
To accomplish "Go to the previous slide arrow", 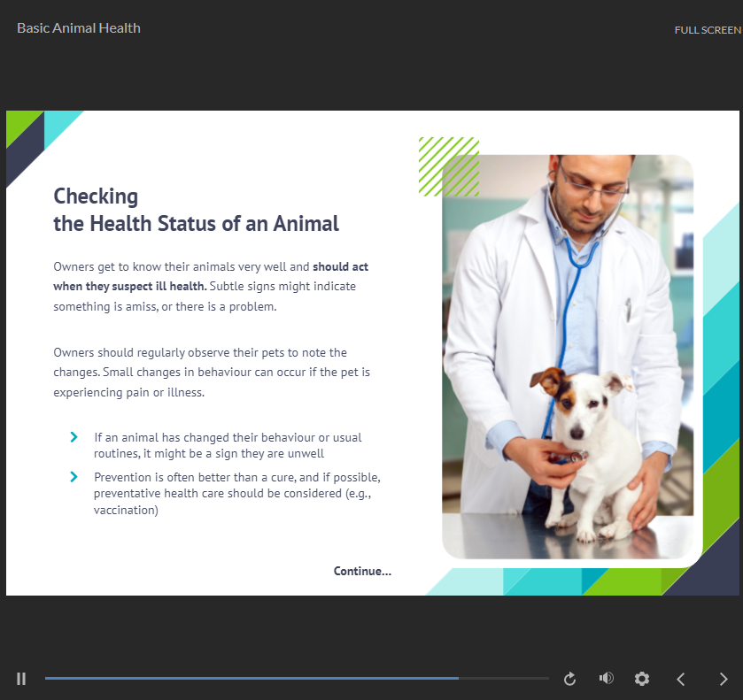I will pos(681,679).
